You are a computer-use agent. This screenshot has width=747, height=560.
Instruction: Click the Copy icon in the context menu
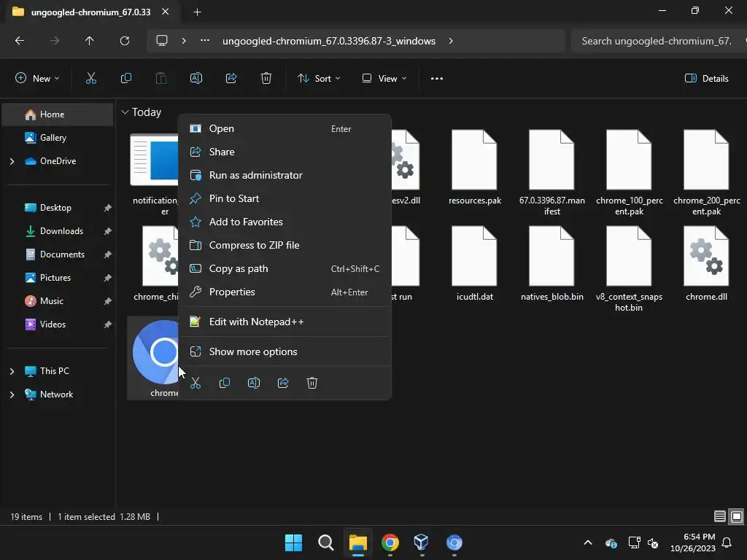pyautogui.click(x=225, y=383)
